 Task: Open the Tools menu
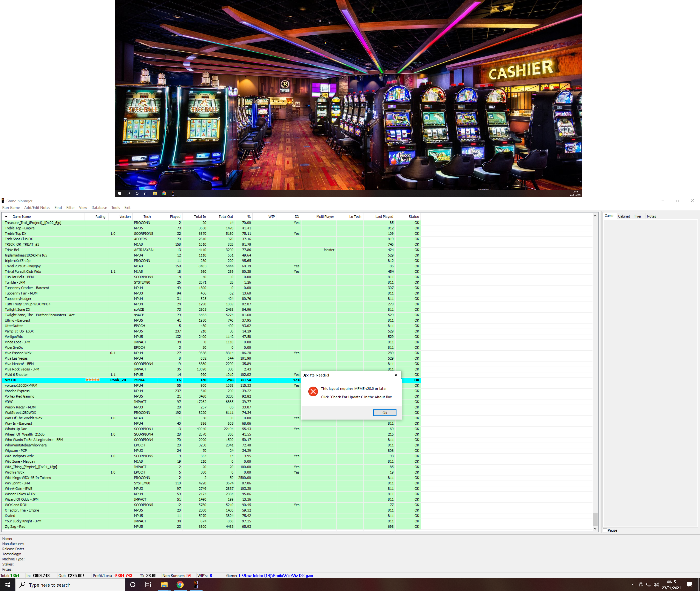click(116, 208)
